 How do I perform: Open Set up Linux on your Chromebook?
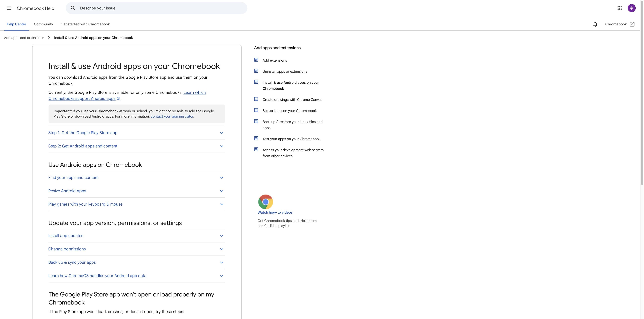pos(289,111)
